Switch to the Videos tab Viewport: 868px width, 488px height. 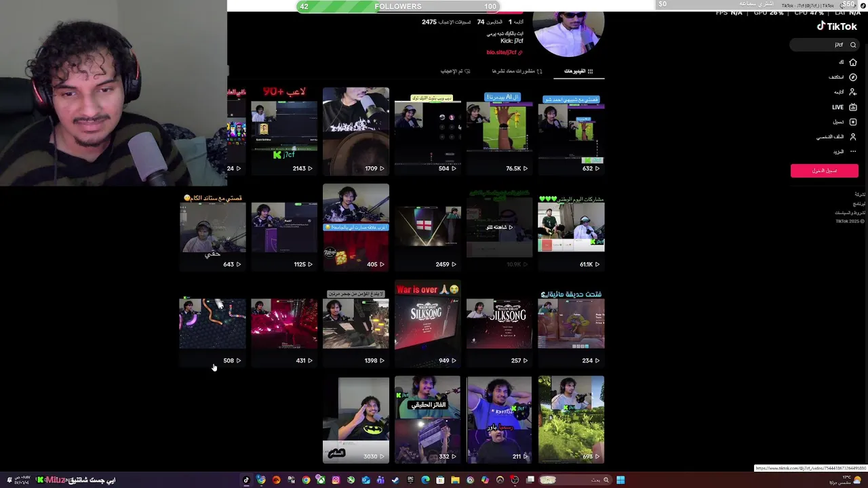pyautogui.click(x=578, y=71)
